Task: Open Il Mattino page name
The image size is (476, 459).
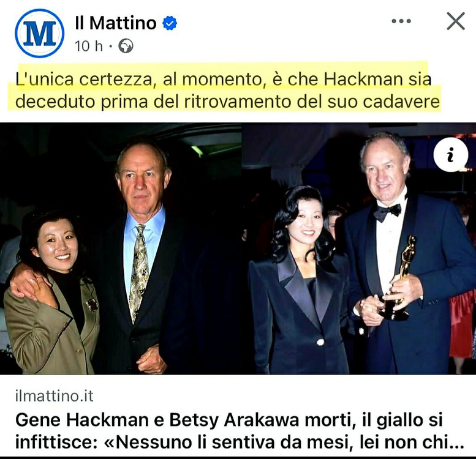Action: (x=116, y=23)
